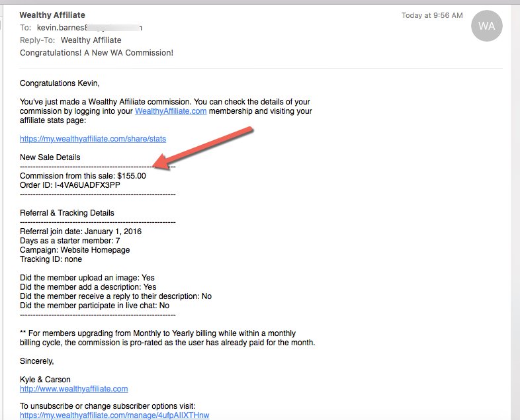Open the unsubscribe manage link
This screenshot has width=520, height=420.
[114, 415]
